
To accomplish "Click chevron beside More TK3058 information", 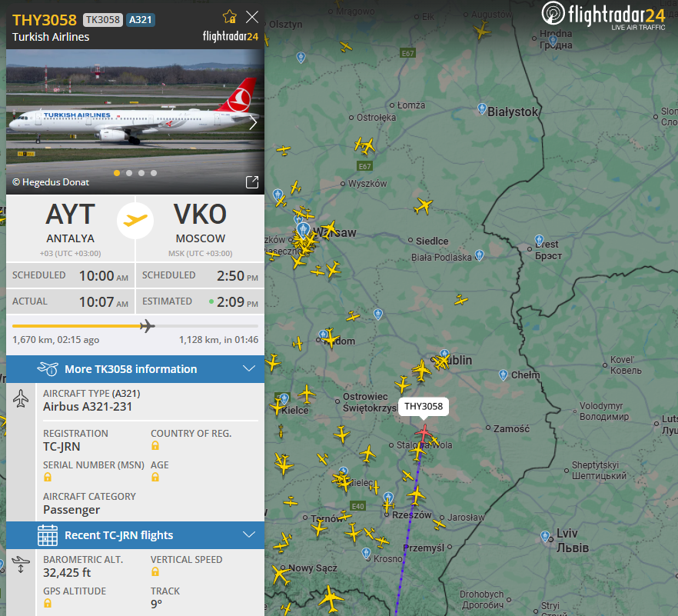I will click(x=249, y=368).
